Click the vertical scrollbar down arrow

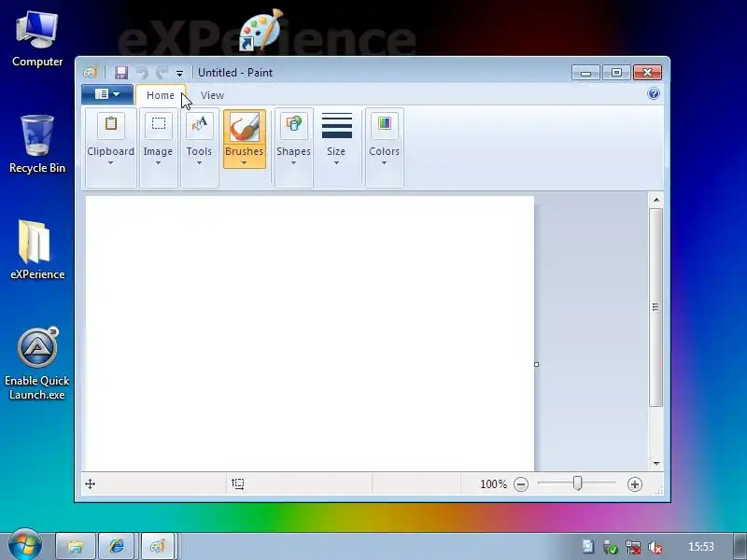click(656, 463)
